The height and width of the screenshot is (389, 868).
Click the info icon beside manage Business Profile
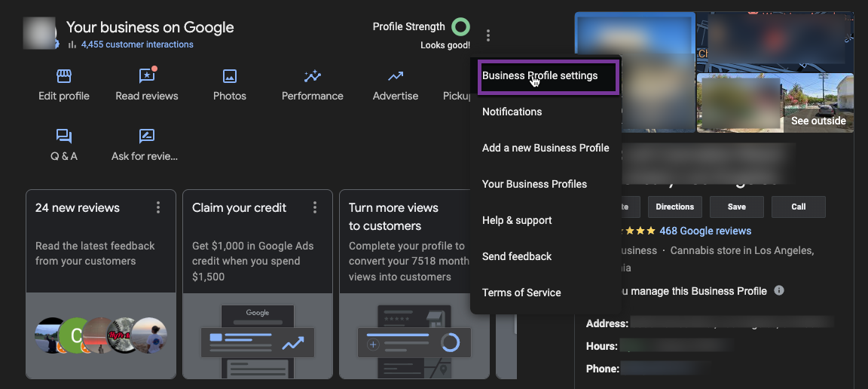pos(779,290)
